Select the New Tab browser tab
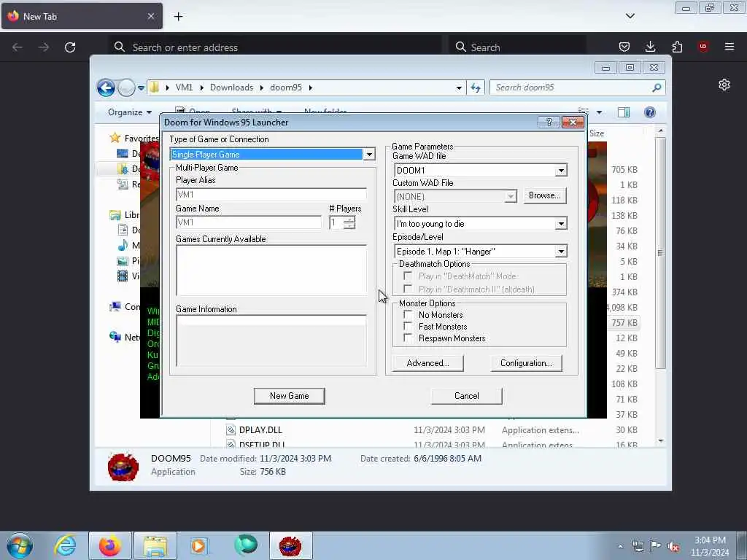Screen dimensions: 747x560 pyautogui.click(x=82, y=16)
